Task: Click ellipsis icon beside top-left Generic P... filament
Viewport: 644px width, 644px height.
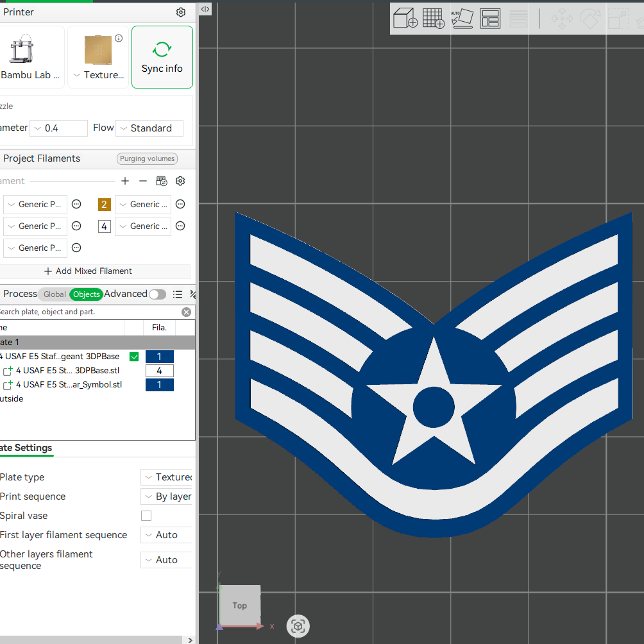Action: pos(76,204)
